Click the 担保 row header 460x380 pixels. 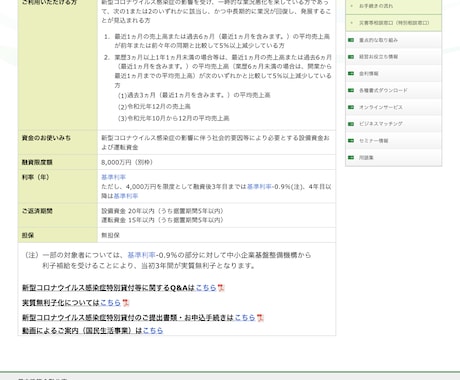point(58,235)
